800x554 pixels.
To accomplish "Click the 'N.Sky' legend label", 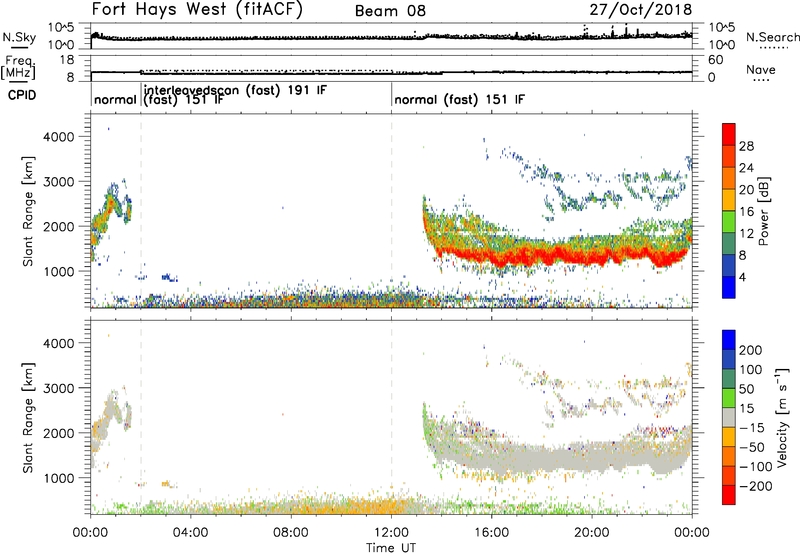I will tap(19, 37).
